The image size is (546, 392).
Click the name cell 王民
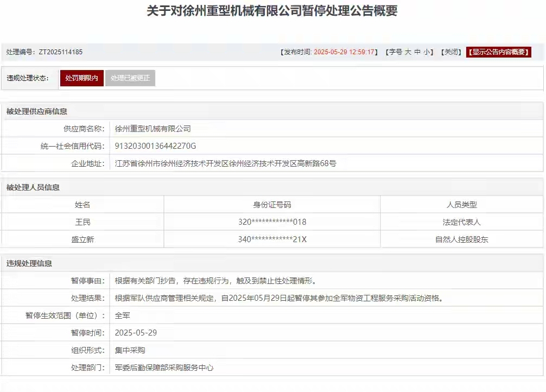point(82,222)
